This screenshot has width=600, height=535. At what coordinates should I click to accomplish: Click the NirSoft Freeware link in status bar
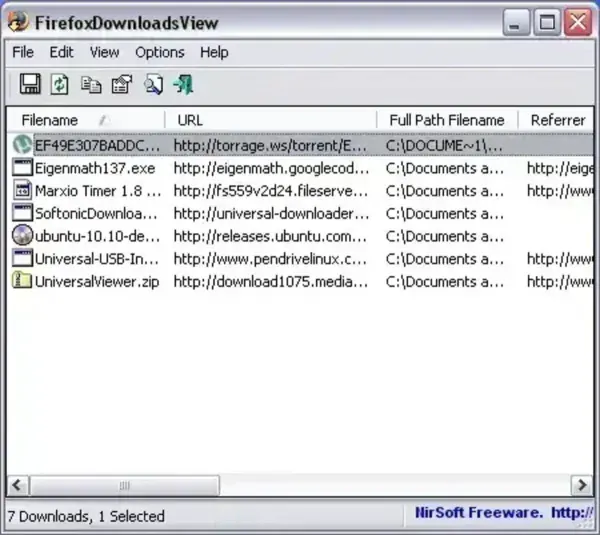tap(504, 512)
